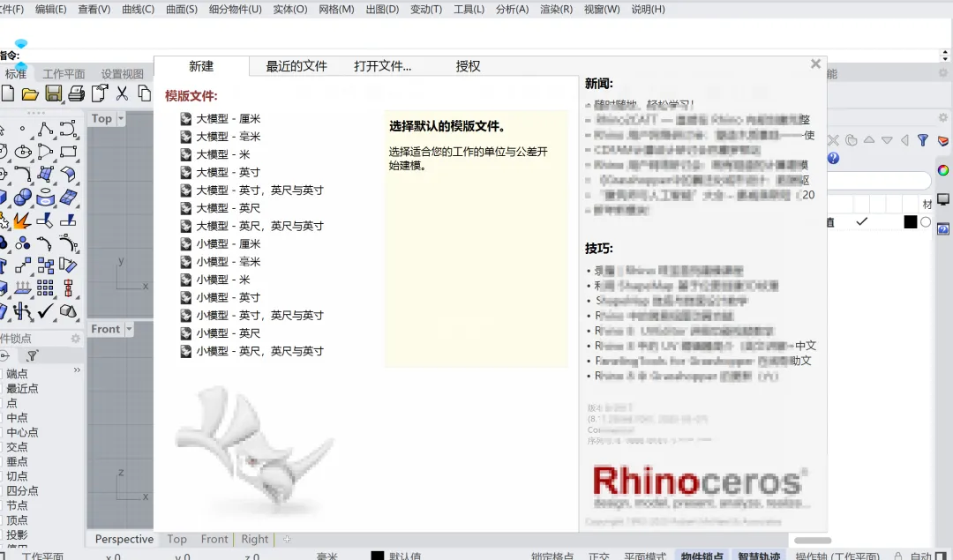The height and width of the screenshot is (560, 953).
Task: Click the blue funnel filter icon in layers panel
Action: point(923,140)
